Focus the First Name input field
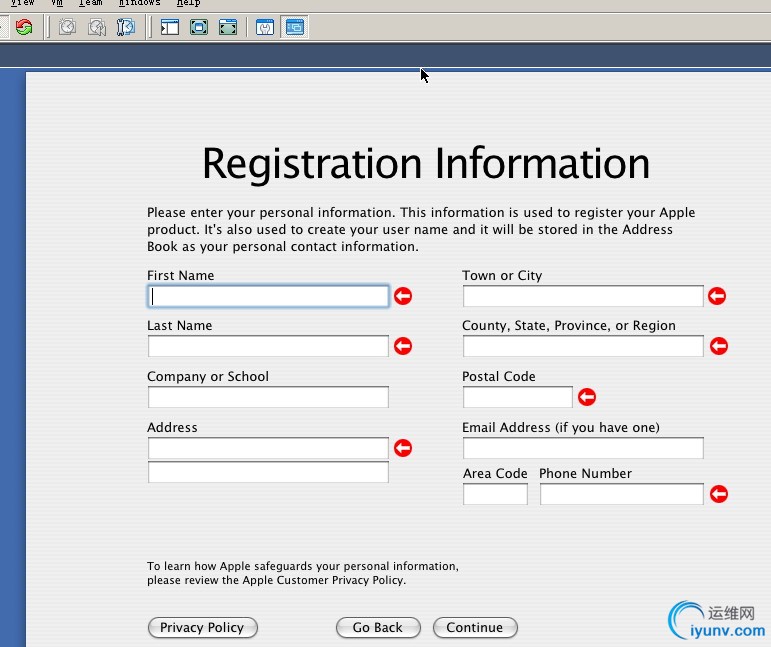771x647 pixels. tap(268, 296)
